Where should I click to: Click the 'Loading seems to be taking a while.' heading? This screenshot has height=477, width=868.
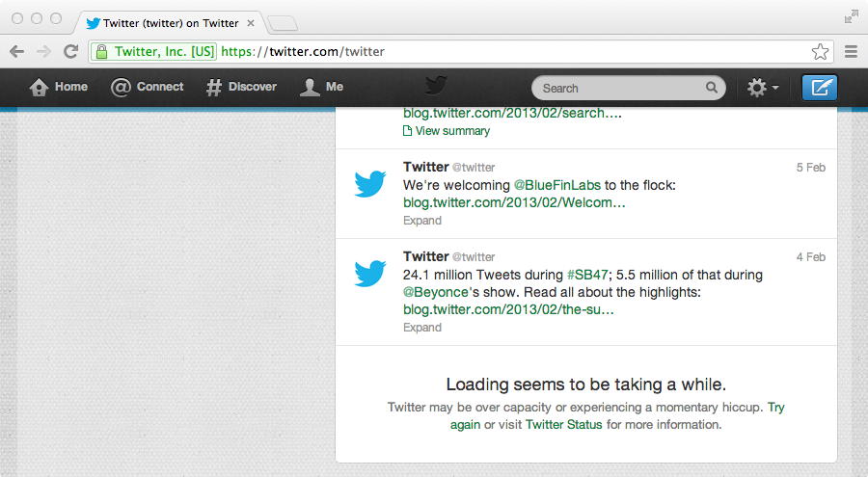coord(586,384)
